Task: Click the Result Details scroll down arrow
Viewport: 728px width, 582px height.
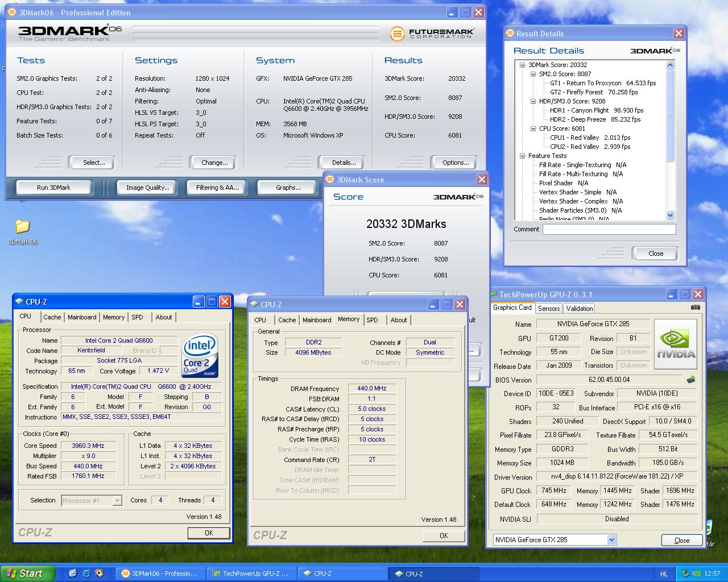Action: [x=669, y=215]
